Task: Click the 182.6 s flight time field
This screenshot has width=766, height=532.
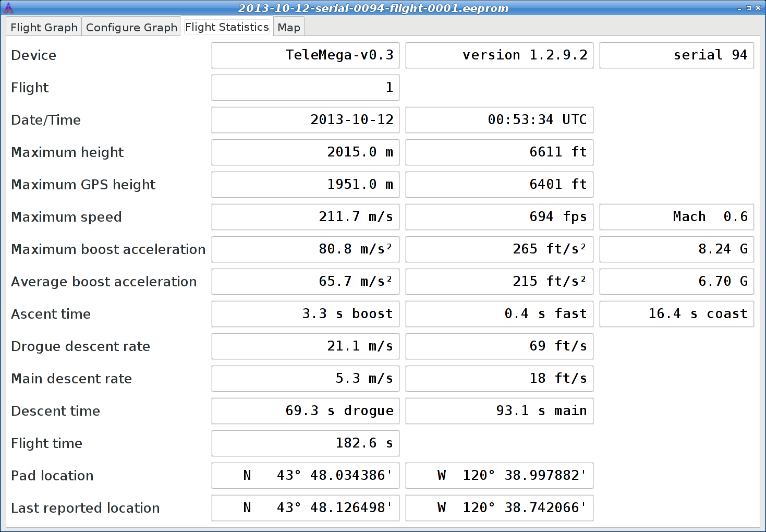Action: pos(305,443)
